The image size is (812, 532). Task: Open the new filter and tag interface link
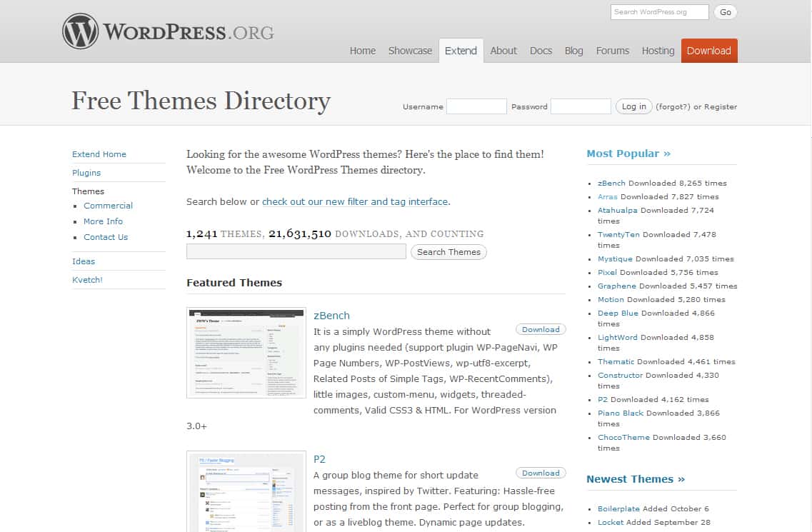pos(355,201)
